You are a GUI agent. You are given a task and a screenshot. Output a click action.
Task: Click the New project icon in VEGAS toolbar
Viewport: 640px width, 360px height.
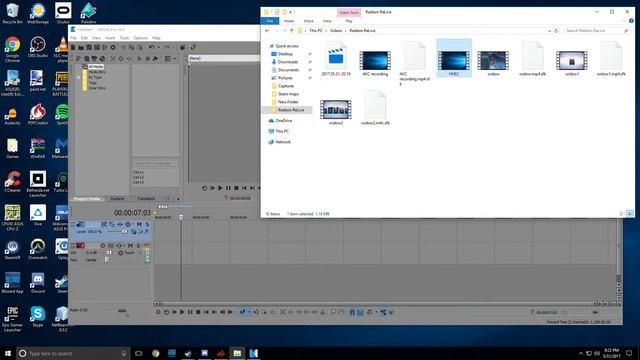click(73, 48)
